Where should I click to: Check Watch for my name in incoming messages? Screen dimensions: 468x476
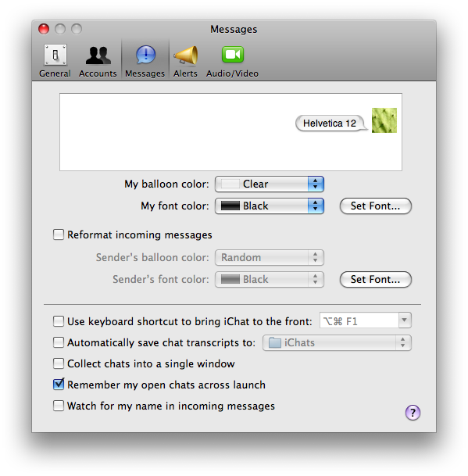click(x=59, y=406)
